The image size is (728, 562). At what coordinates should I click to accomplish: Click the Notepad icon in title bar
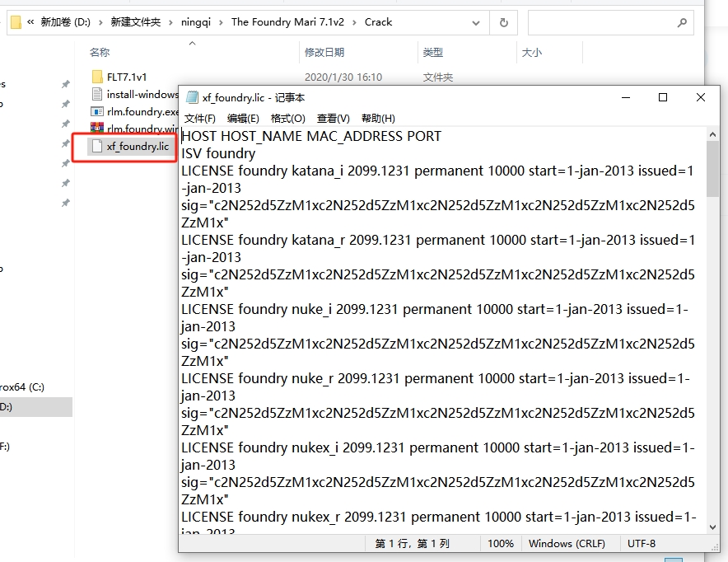(x=192, y=97)
